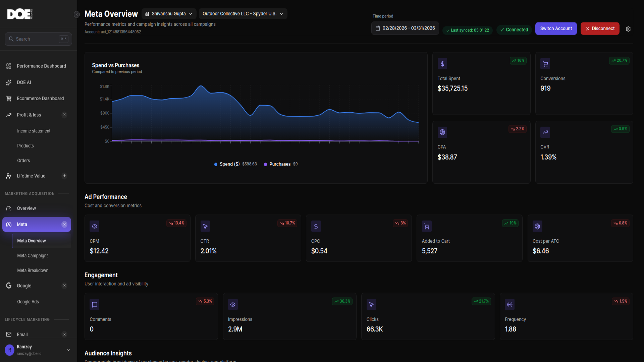
Task: Select Meta Overview in sidebar
Action: (42, 241)
